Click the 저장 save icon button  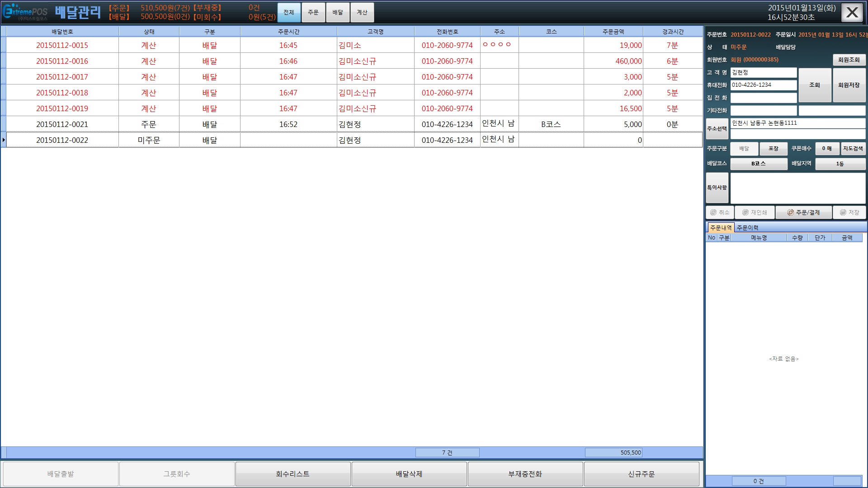click(849, 212)
